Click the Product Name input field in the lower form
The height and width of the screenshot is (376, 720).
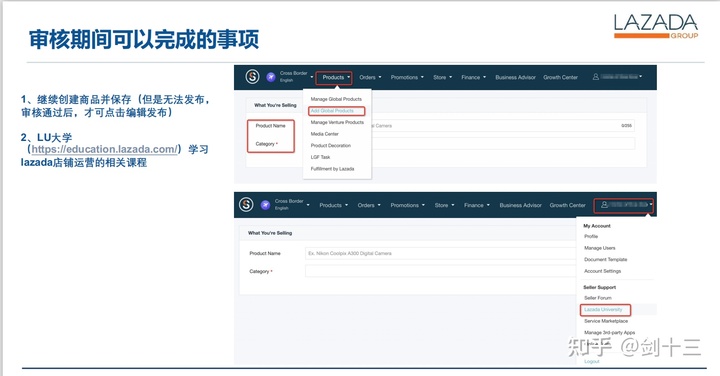(x=440, y=253)
